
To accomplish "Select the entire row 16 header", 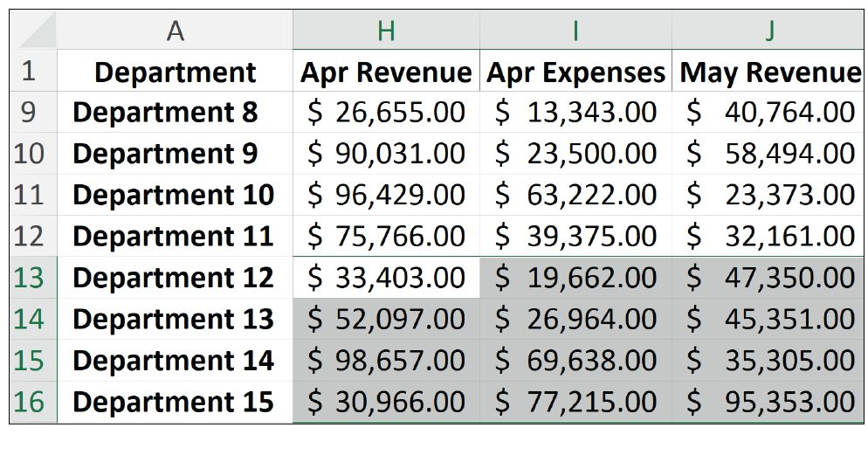I will pos(30,402).
